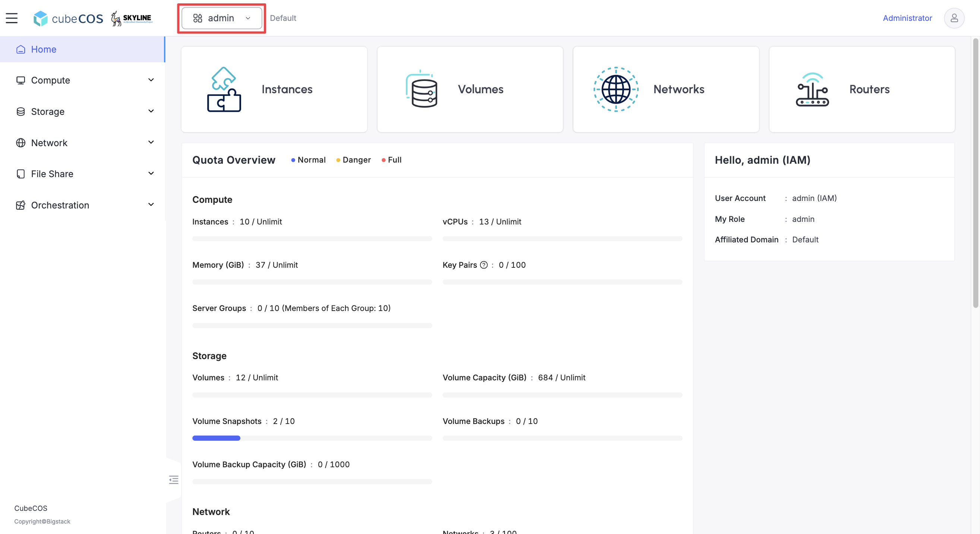The height and width of the screenshot is (534, 980).
Task: Click the cubeCOS logo
Action: pyautogui.click(x=68, y=18)
